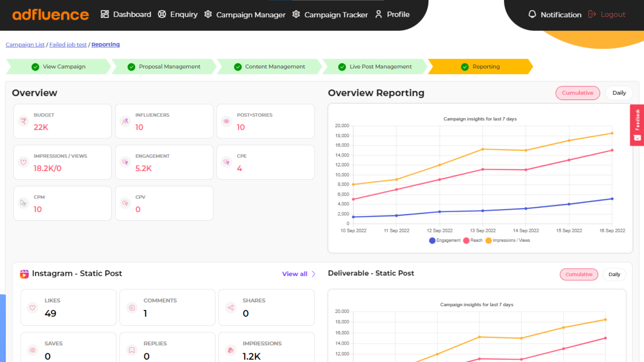644x362 pixels.
Task: Toggle Engagement blue legend swatch
Action: click(x=432, y=240)
